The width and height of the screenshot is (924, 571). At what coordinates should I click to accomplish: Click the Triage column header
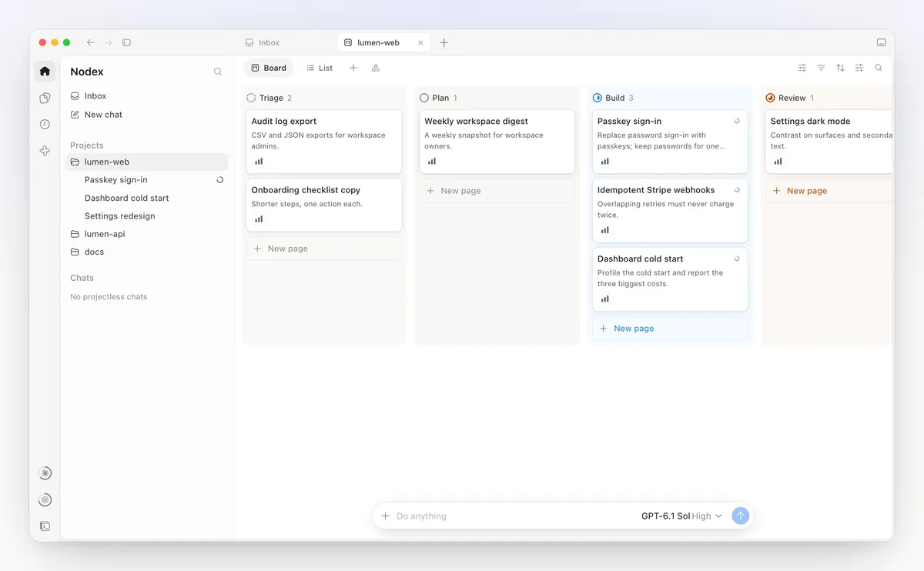tap(269, 98)
